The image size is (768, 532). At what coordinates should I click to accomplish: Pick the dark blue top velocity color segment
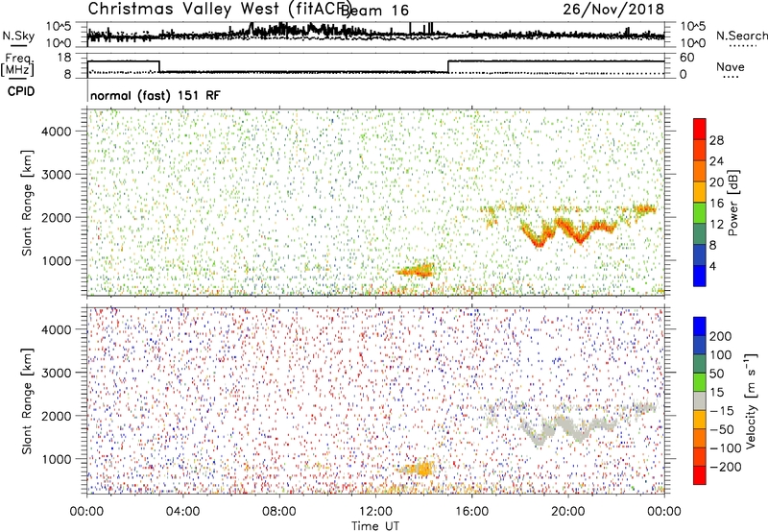click(700, 326)
